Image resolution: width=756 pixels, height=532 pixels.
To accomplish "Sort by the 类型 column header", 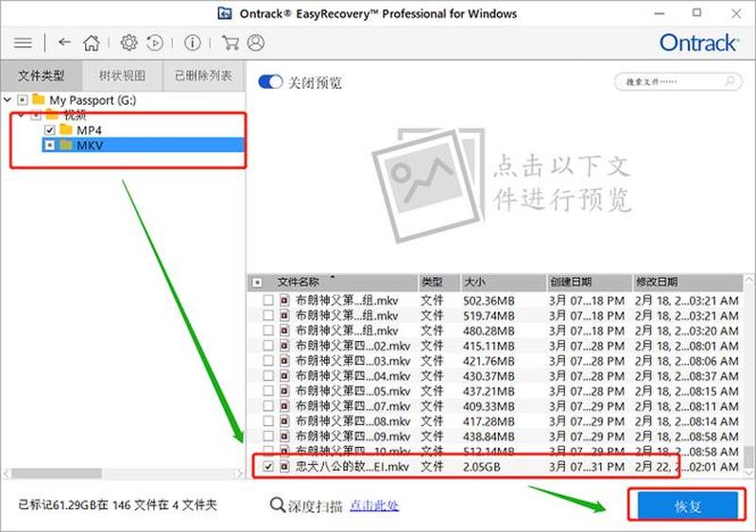I will pyautogui.click(x=439, y=283).
